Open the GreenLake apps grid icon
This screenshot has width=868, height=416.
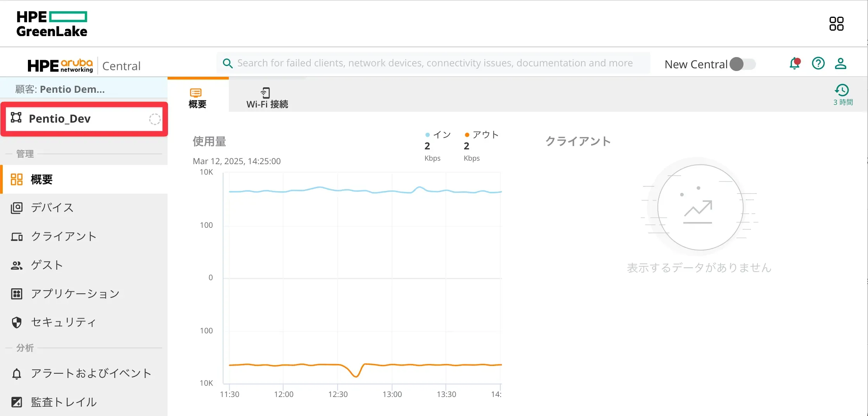point(836,24)
